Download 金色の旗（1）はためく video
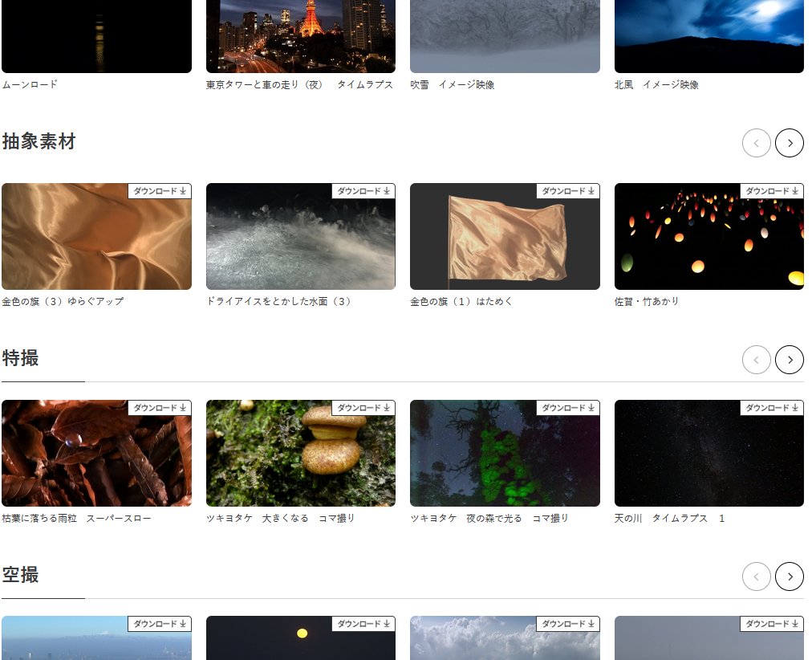Viewport: 812px width, 660px height. pos(568,191)
